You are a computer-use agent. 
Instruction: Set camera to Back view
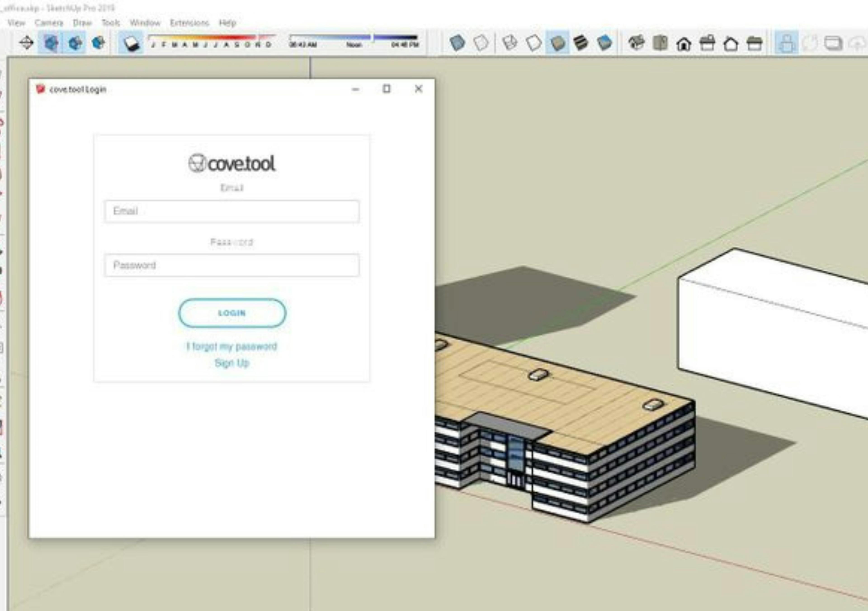(x=731, y=43)
